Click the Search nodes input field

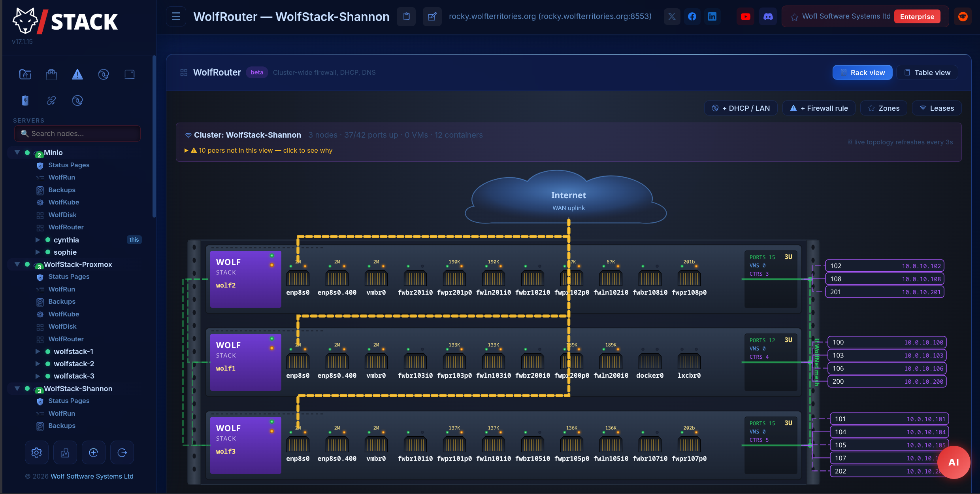coord(77,133)
